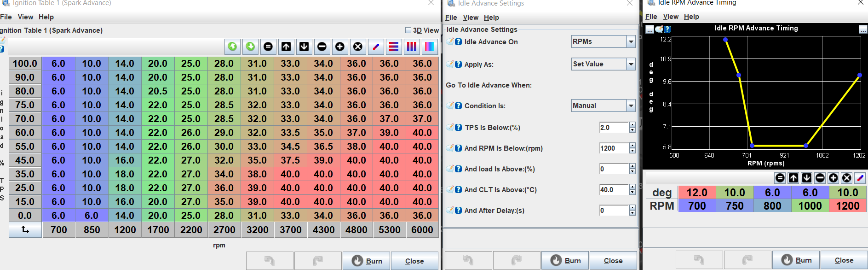Image resolution: width=868 pixels, height=270 pixels.
Task: Click the green increment arrow in Ignition Table toolbar
Action: click(x=233, y=47)
